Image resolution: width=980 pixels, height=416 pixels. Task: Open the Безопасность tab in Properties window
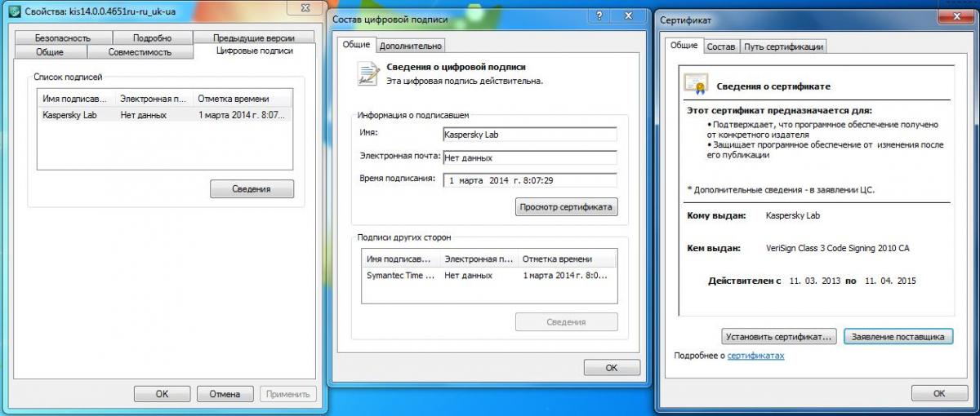click(63, 38)
